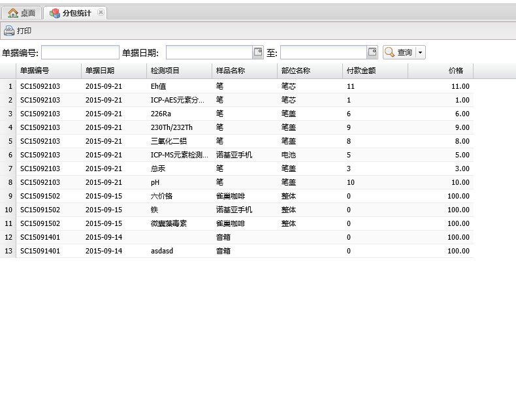Click the cube icon on 分包统计 tab
Screen dimensions: 516x420
[x=55, y=13]
